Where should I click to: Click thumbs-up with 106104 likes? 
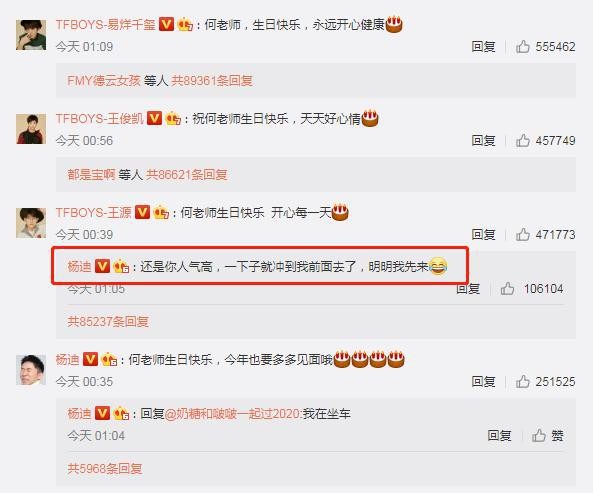click(507, 289)
